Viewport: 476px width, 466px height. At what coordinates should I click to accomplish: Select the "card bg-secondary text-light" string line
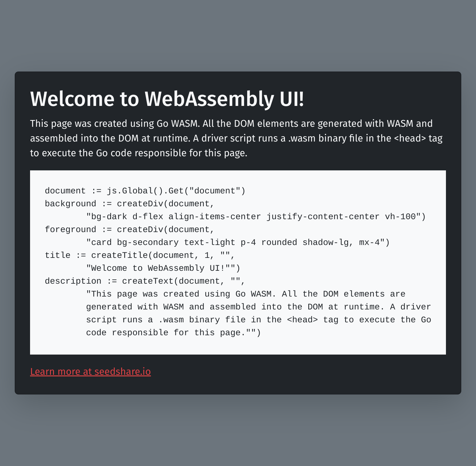238,242
